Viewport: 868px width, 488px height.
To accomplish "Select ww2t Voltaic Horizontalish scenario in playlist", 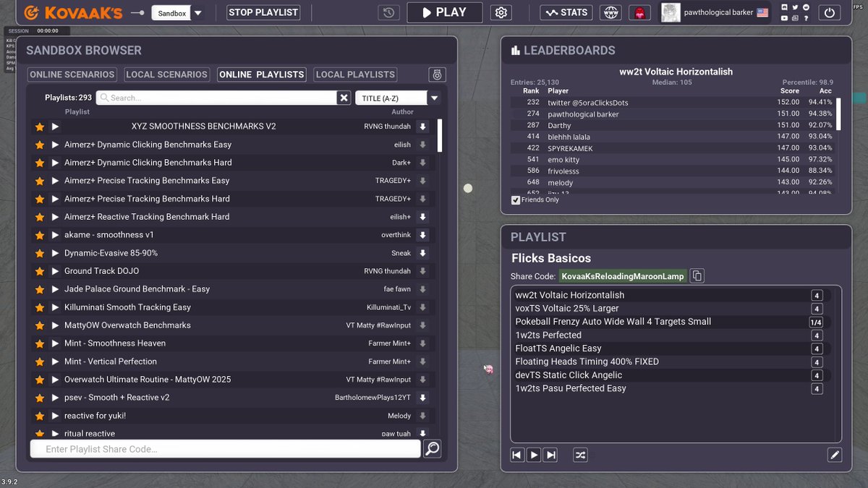I will click(x=670, y=295).
